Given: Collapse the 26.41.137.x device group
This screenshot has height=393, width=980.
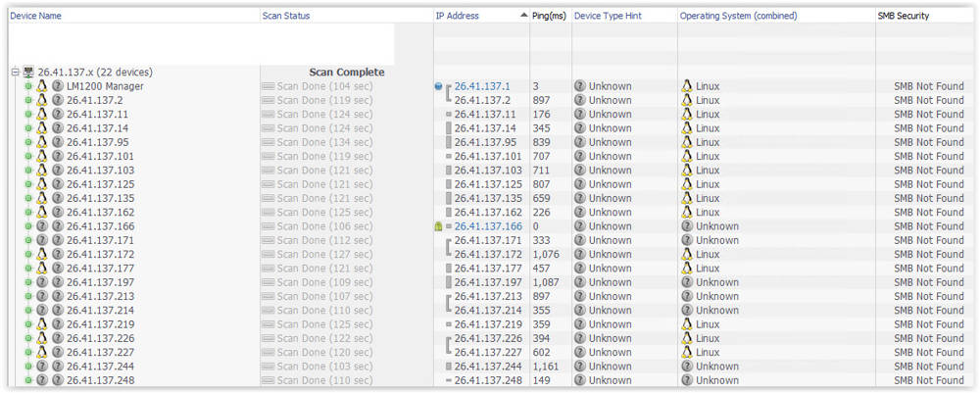Looking at the screenshot, I should [x=15, y=73].
